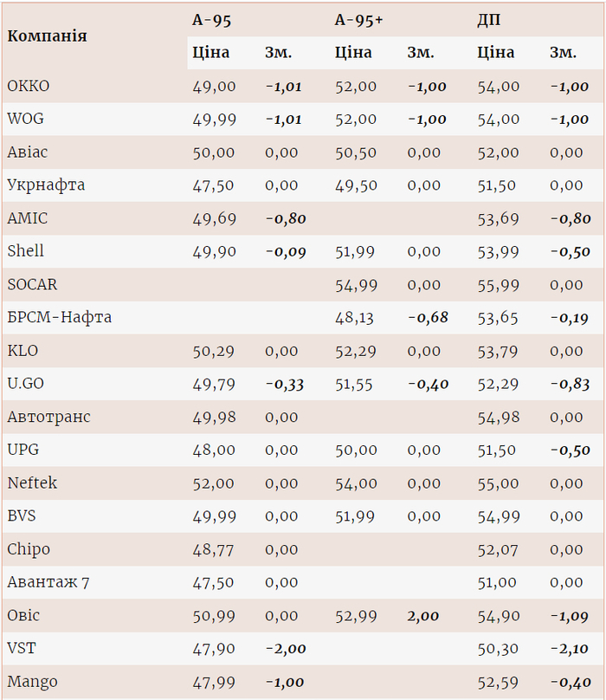Select the ДП column group header
This screenshot has width=606, height=700.
pos(488,19)
